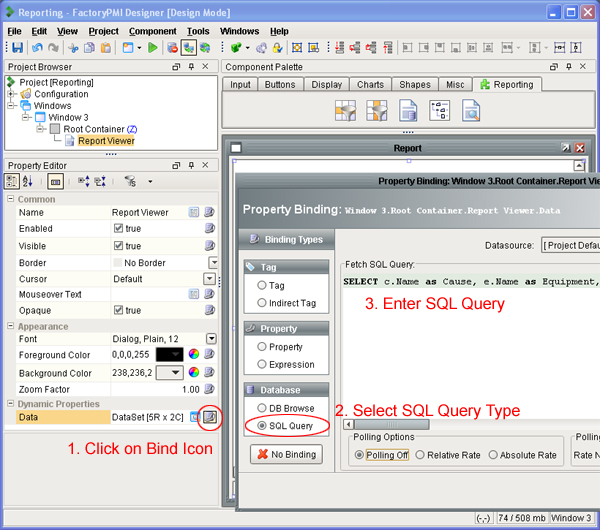Screen dimensions: 600x530
Task: Select the Polling Off radio button
Action: coord(359,455)
